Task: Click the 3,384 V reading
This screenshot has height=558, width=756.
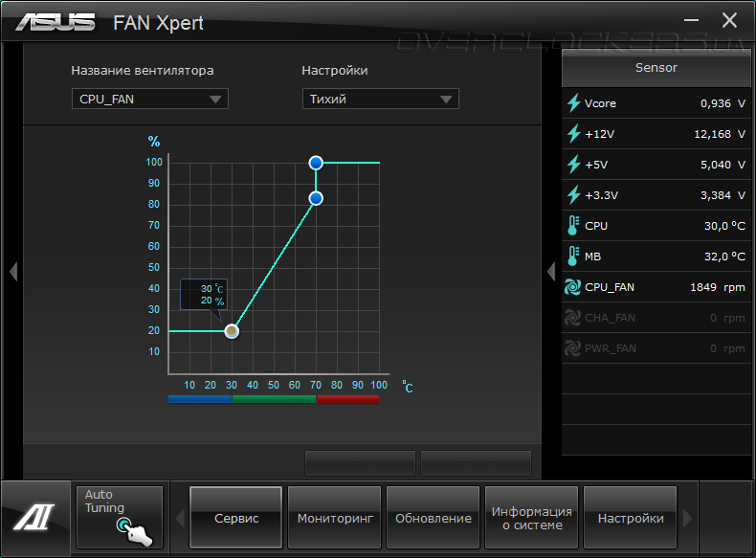Action: [x=723, y=195]
